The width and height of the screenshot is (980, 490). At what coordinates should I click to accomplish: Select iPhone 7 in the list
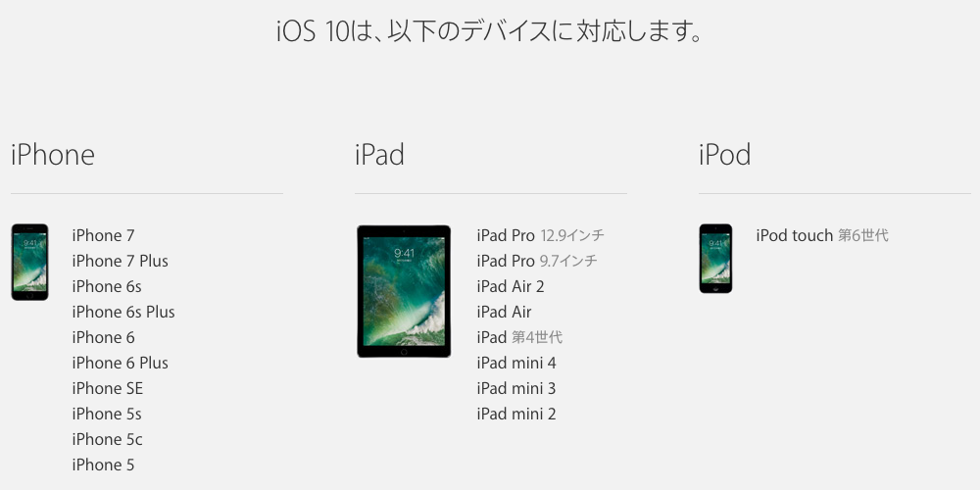click(103, 235)
